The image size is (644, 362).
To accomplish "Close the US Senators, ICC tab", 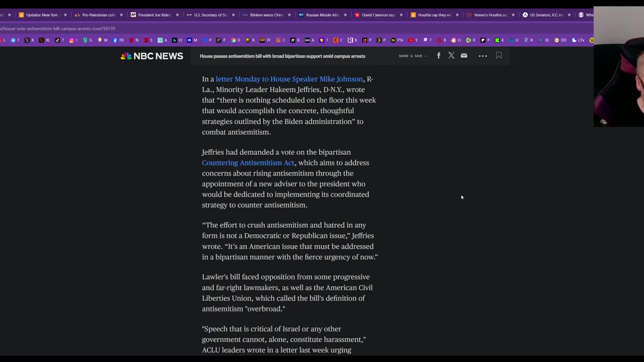I will (x=569, y=15).
